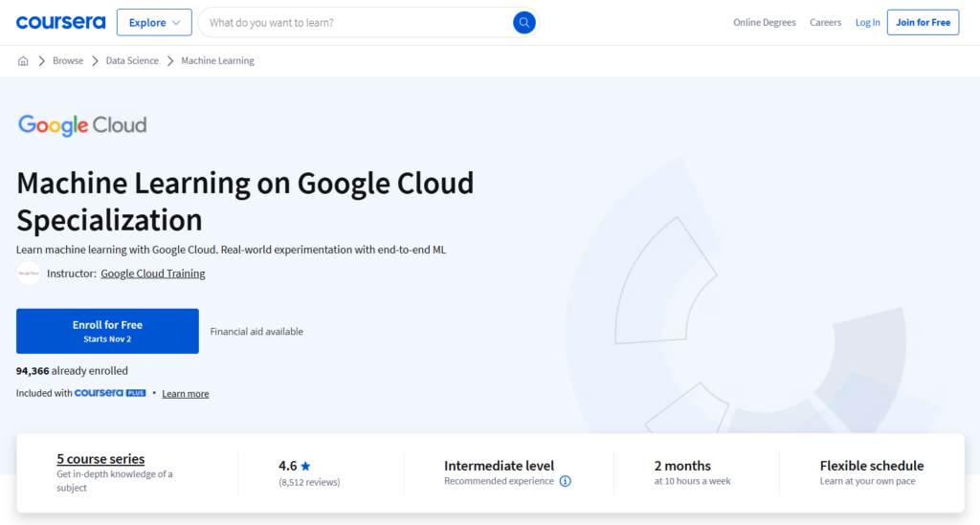Open Browse breadcrumb

[68, 60]
